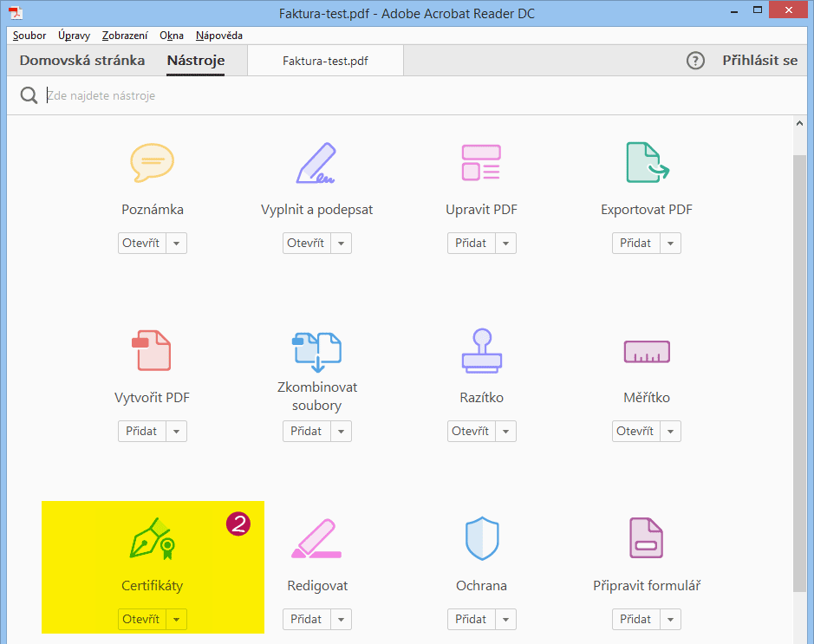Open the Exportovat PDF icon
This screenshot has height=644, width=814.
648,162
